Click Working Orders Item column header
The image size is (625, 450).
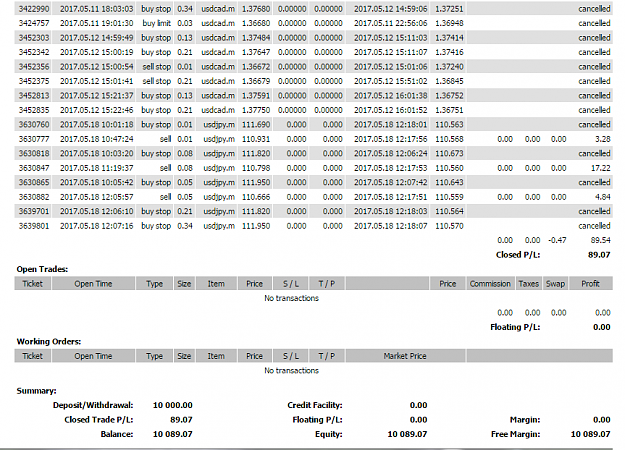(216, 356)
